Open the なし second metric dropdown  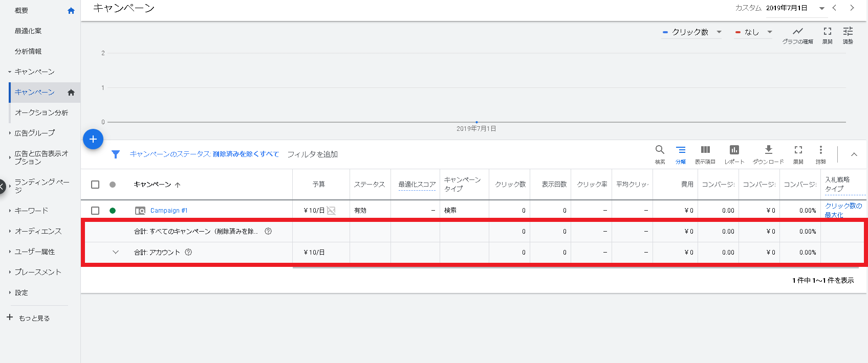(753, 32)
